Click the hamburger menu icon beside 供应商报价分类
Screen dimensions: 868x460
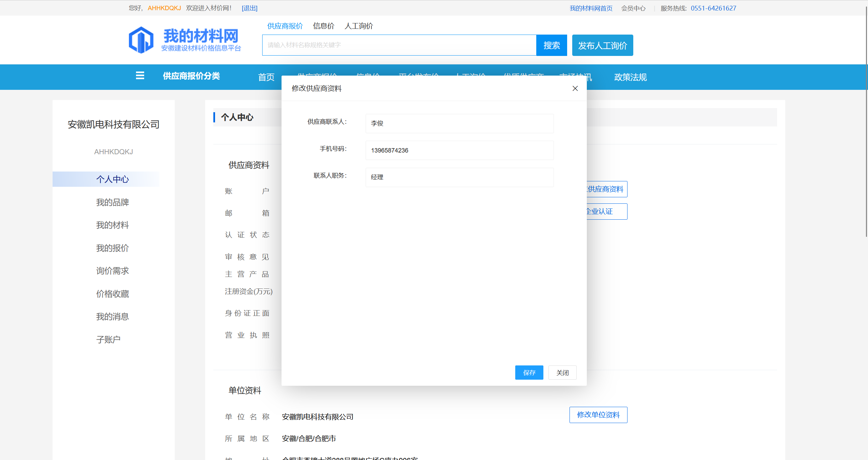pos(140,76)
